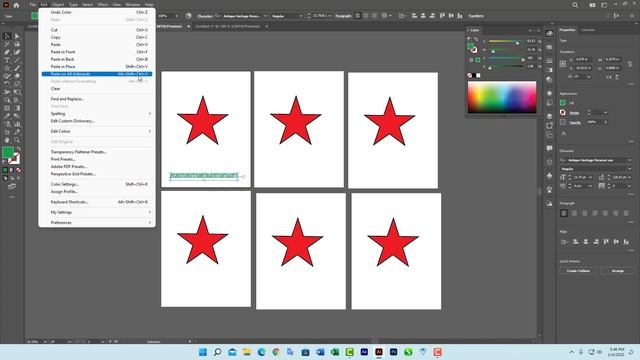
Task: Expand opacity arrow in Appearance section
Action: point(606,122)
